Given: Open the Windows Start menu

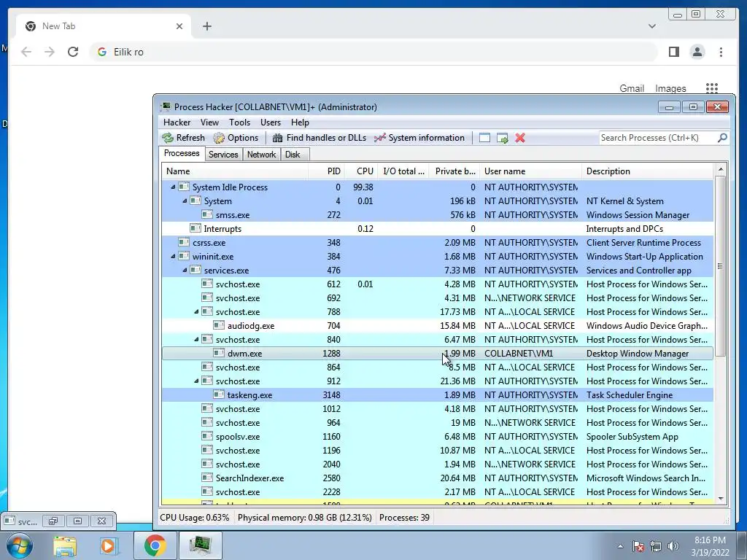Looking at the screenshot, I should (20, 545).
